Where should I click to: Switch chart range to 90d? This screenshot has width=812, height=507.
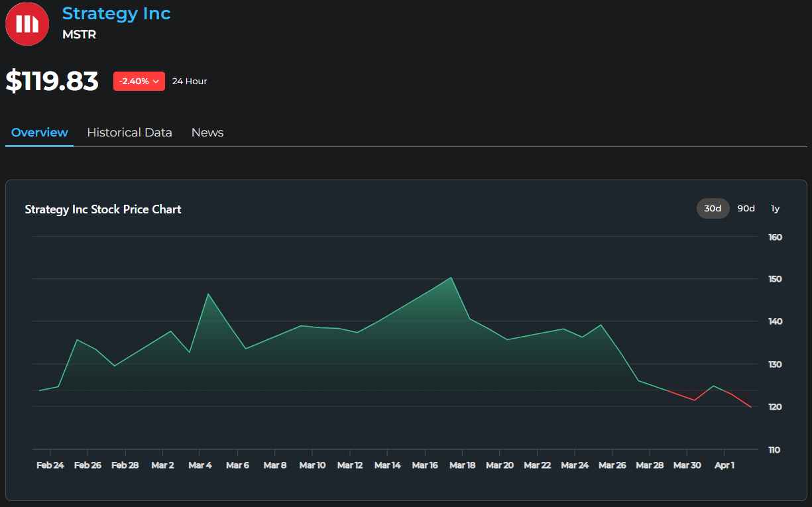(746, 209)
